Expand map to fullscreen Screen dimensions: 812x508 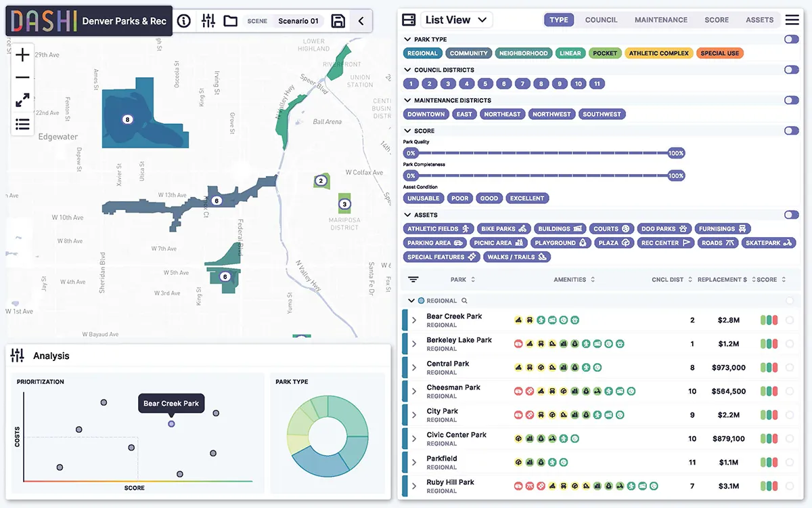(22, 100)
